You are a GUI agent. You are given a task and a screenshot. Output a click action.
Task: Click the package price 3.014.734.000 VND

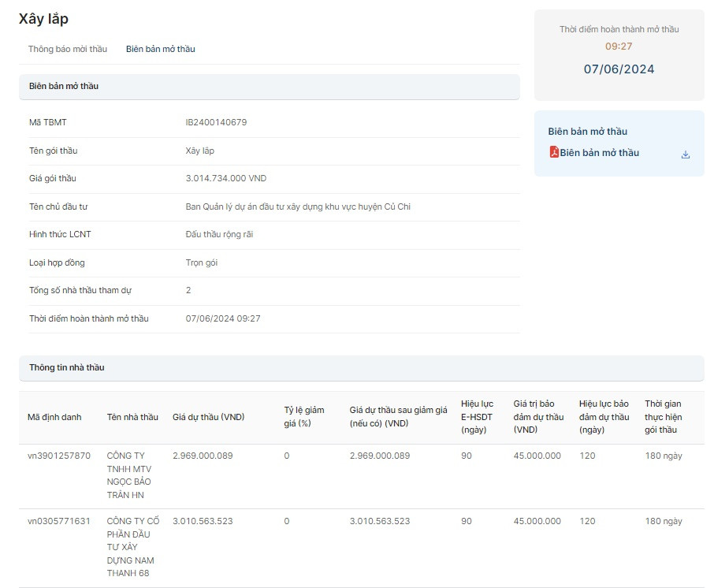click(226, 178)
